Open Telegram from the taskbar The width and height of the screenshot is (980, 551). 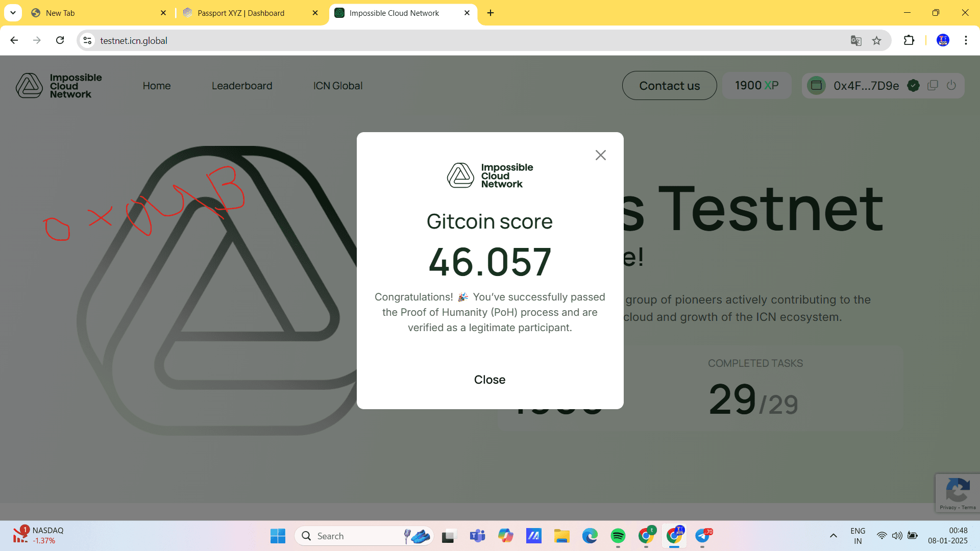[x=702, y=536]
